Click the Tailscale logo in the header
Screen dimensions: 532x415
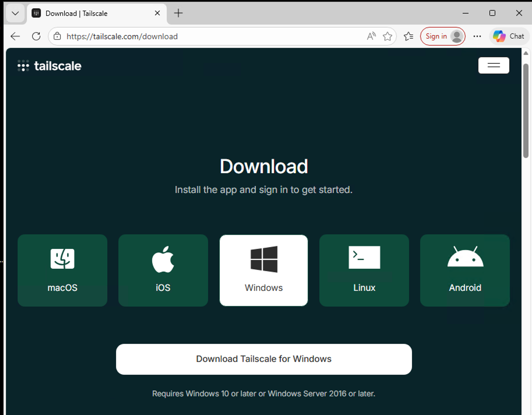49,66
